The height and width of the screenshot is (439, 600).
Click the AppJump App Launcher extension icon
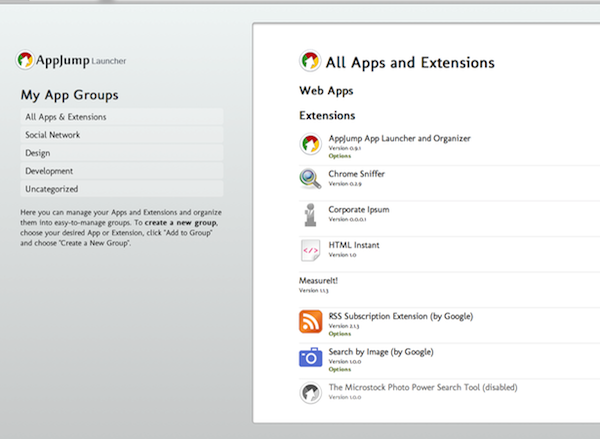coord(311,145)
